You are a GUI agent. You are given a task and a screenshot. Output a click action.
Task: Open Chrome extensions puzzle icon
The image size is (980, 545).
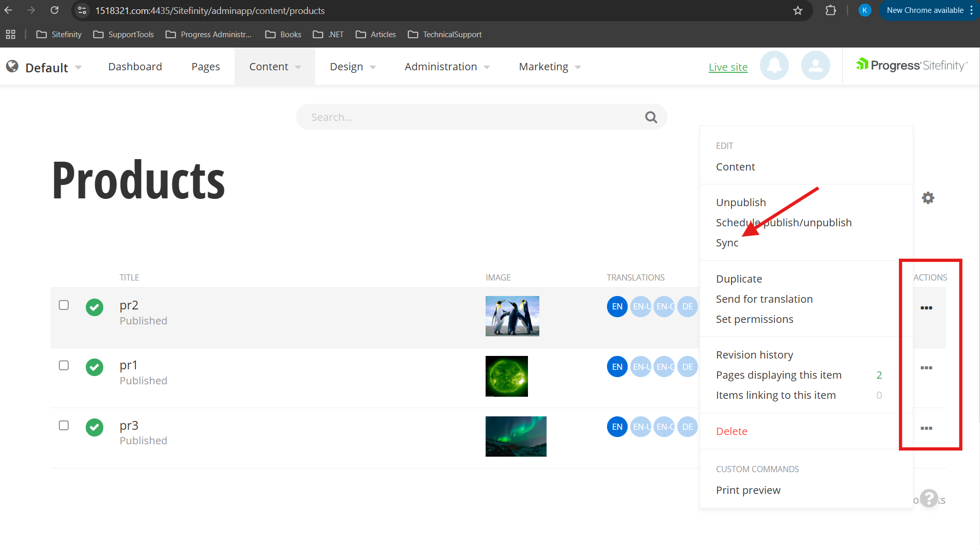pyautogui.click(x=830, y=10)
